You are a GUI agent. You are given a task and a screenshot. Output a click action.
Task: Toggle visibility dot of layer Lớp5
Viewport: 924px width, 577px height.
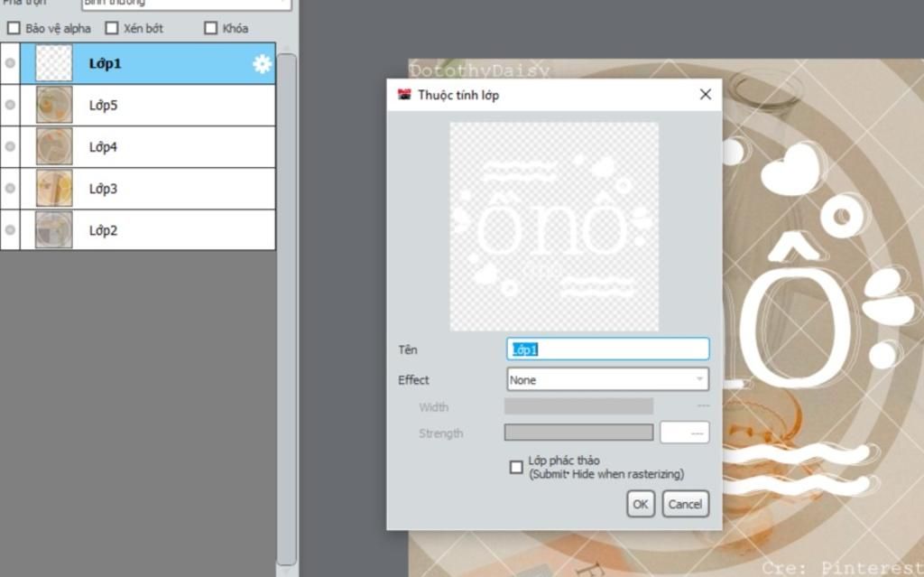[x=10, y=105]
